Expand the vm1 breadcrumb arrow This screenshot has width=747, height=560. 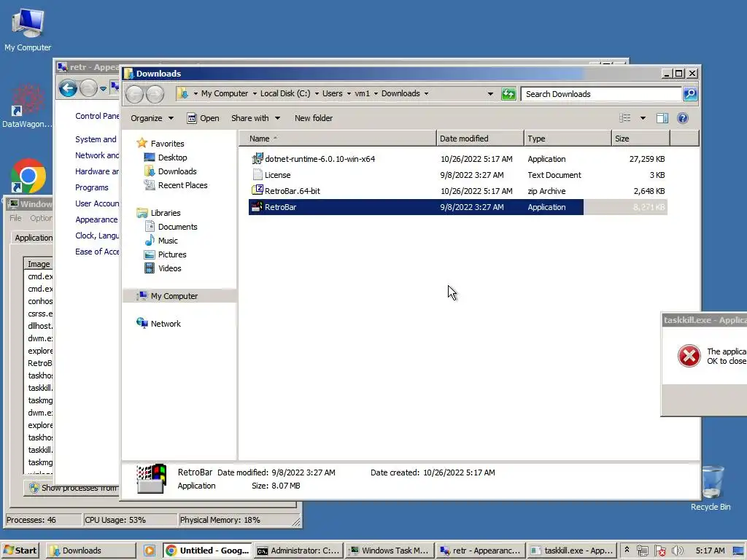pos(376,94)
